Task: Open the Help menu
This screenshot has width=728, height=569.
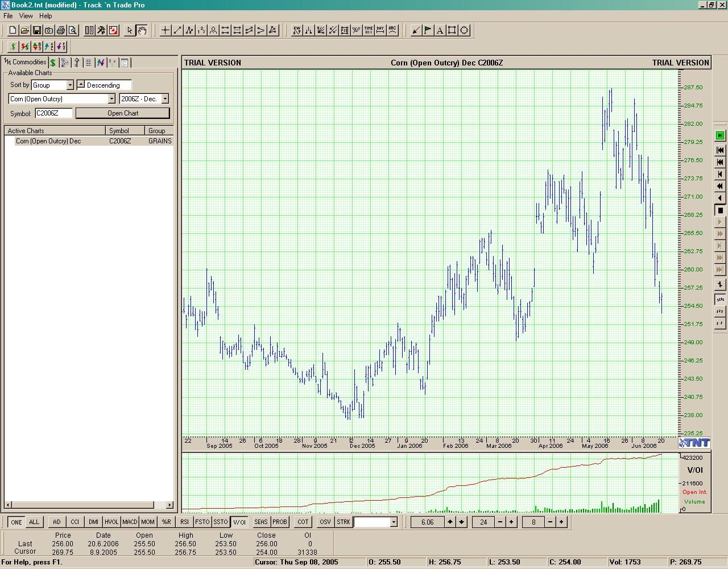Action: 45,16
